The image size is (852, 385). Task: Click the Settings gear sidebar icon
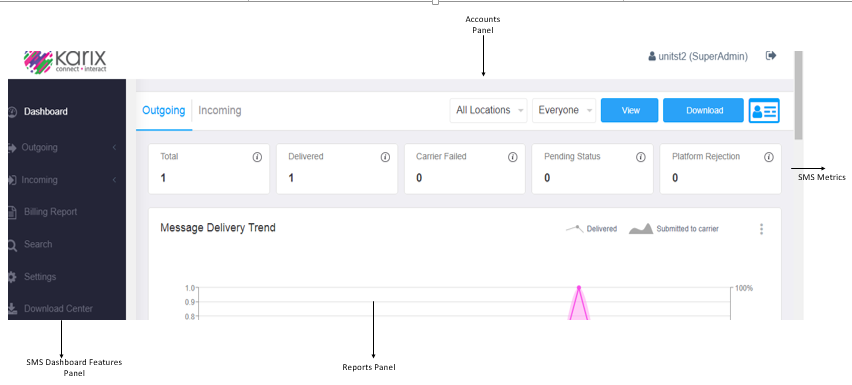[x=12, y=277]
